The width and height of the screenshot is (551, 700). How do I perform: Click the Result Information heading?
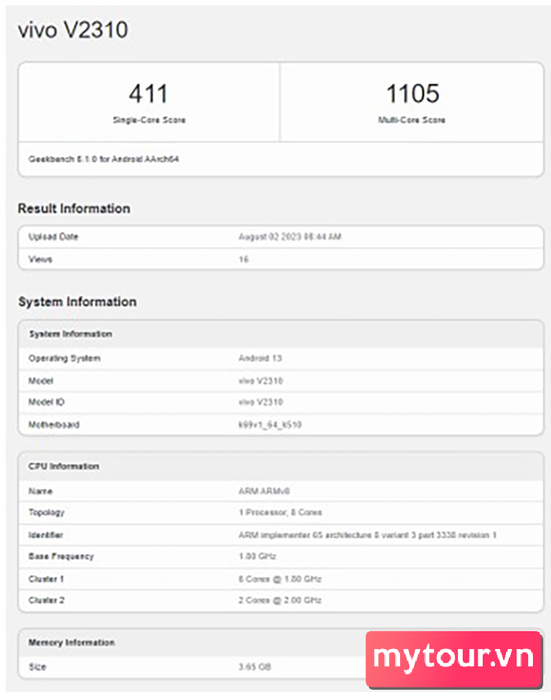coord(74,208)
